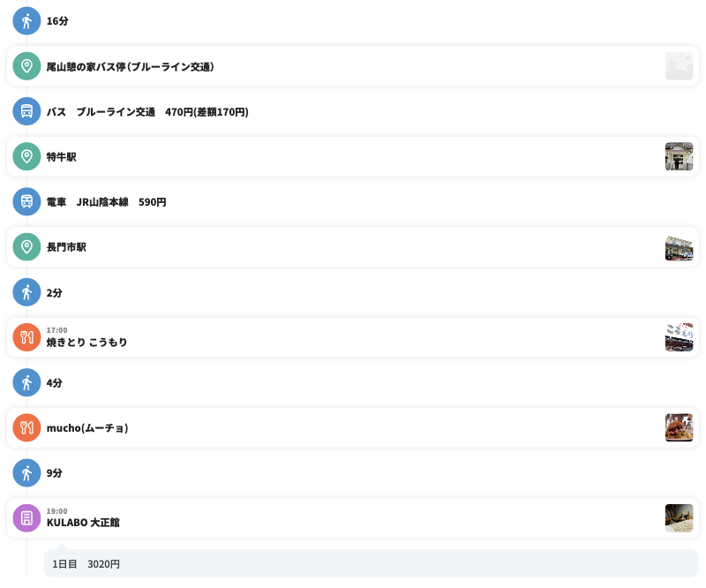
Task: Open the KULABO 大正館 photo thumbnail
Action: pyautogui.click(x=679, y=518)
